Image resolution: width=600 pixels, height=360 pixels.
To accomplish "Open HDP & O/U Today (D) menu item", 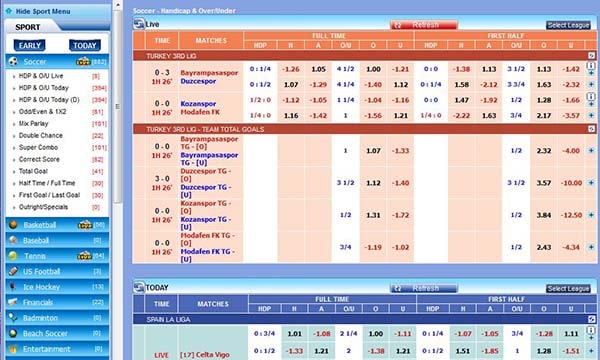I will point(49,99).
